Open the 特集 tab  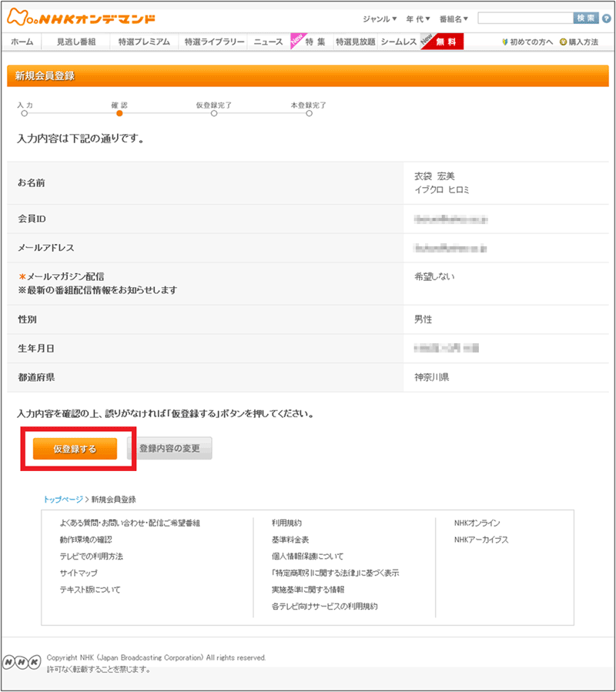point(312,42)
